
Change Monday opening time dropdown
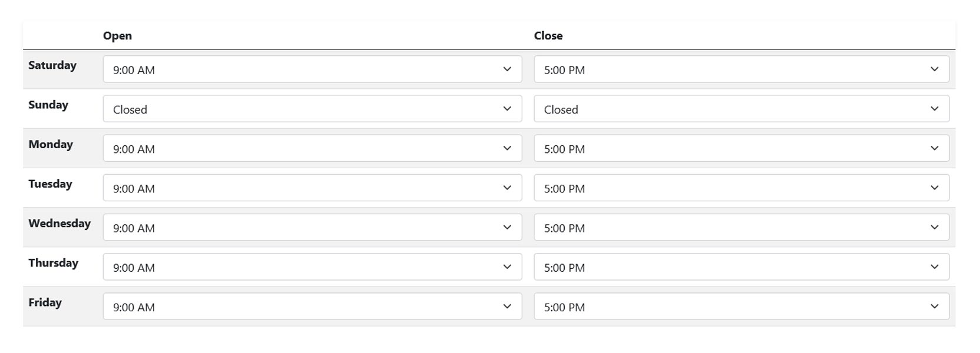coord(312,148)
